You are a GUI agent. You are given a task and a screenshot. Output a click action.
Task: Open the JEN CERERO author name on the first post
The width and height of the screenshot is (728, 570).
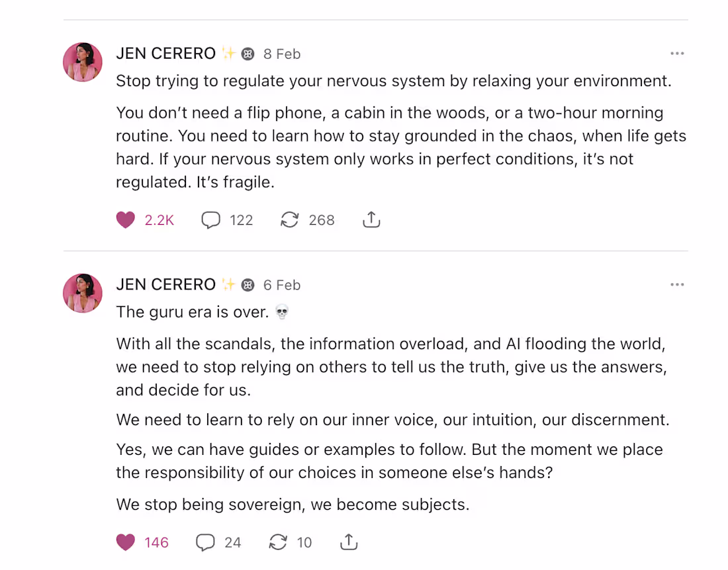165,54
